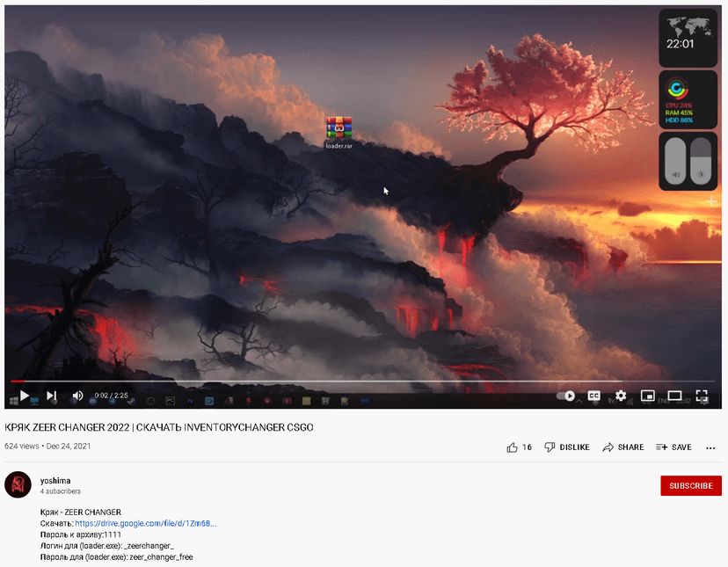Subscribe to yoshima channel
The width and height of the screenshot is (728, 567).
click(x=691, y=486)
